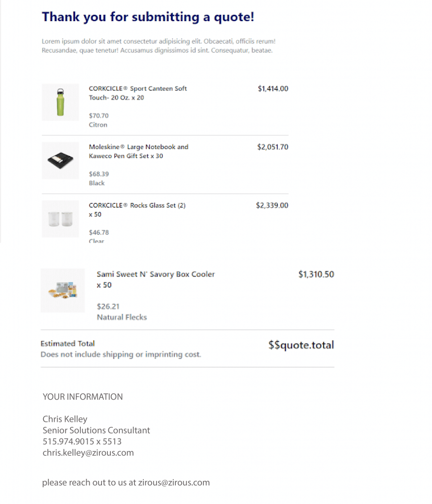Click the $$quote.total placeholder amount
Image resolution: width=432 pixels, height=504 pixels.
click(301, 345)
